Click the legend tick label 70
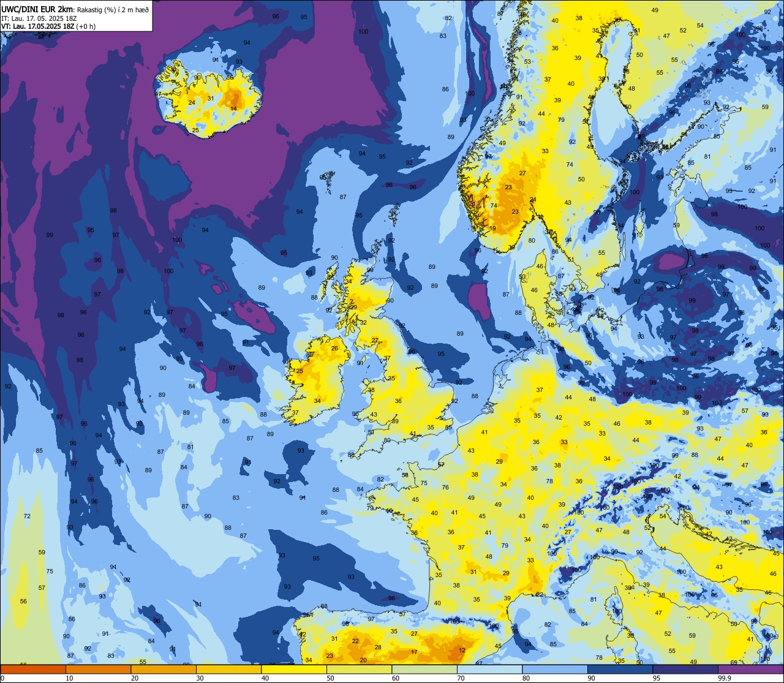 pyautogui.click(x=461, y=678)
